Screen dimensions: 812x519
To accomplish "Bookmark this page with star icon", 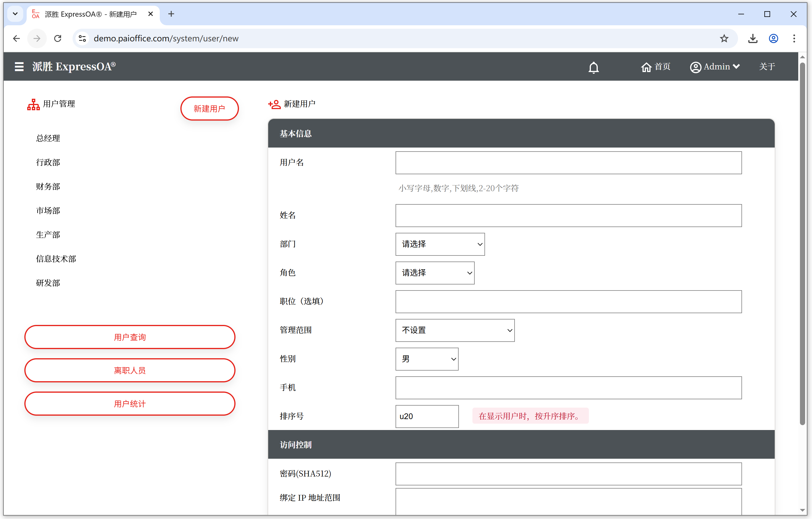I will pyautogui.click(x=724, y=38).
